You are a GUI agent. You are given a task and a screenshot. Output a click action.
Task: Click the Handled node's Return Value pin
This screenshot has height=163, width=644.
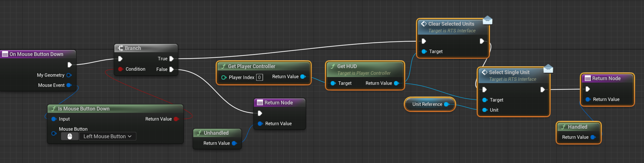click(593, 137)
